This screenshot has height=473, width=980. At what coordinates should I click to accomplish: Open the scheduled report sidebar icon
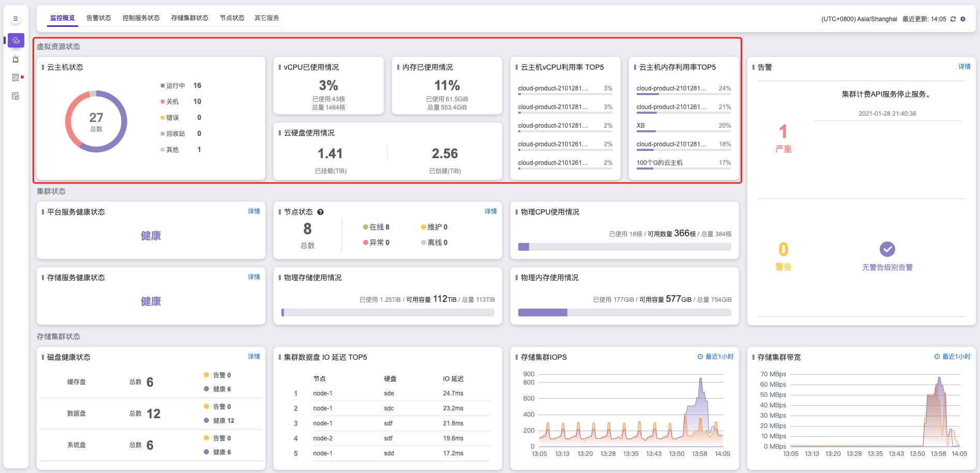(16, 96)
